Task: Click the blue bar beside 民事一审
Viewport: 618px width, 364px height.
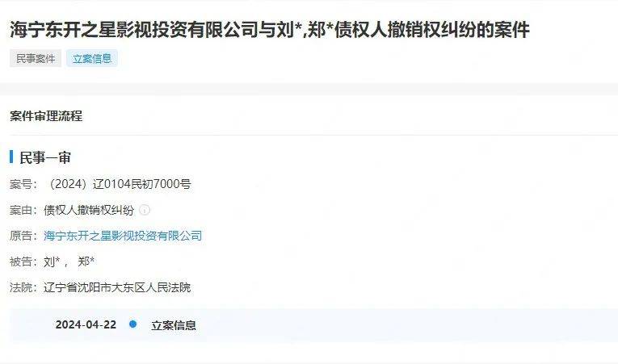Action: 11,157
